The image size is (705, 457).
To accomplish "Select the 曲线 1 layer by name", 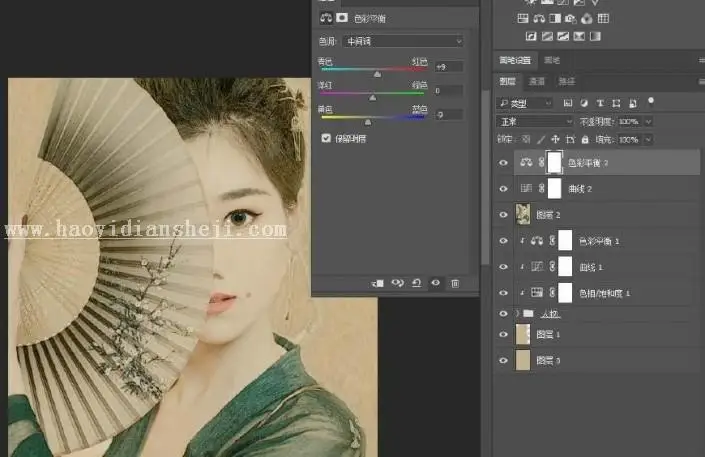I will 591,267.
